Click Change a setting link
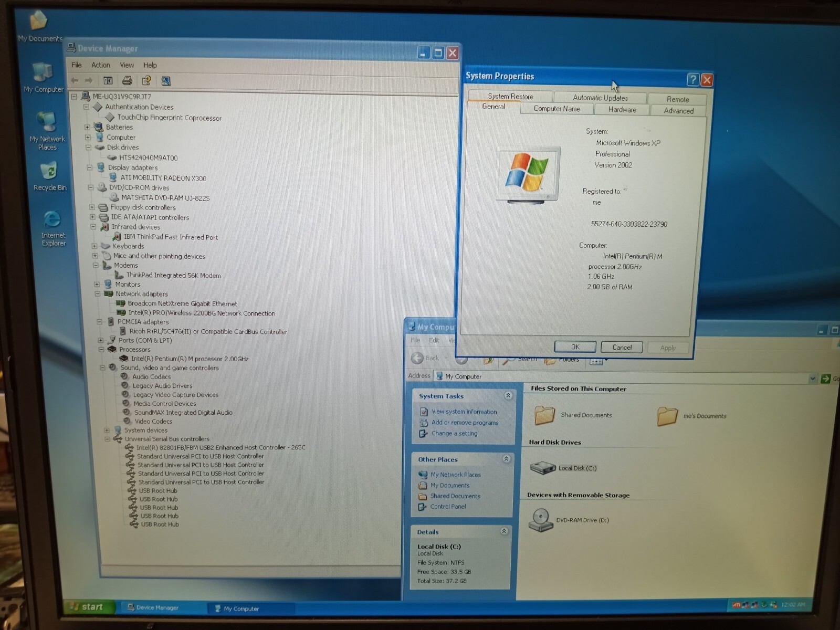 [x=454, y=433]
